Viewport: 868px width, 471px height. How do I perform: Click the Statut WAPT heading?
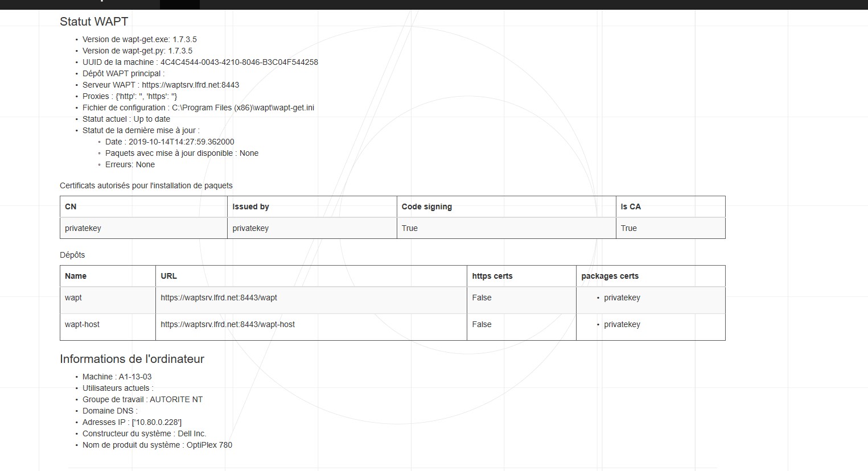tap(94, 22)
